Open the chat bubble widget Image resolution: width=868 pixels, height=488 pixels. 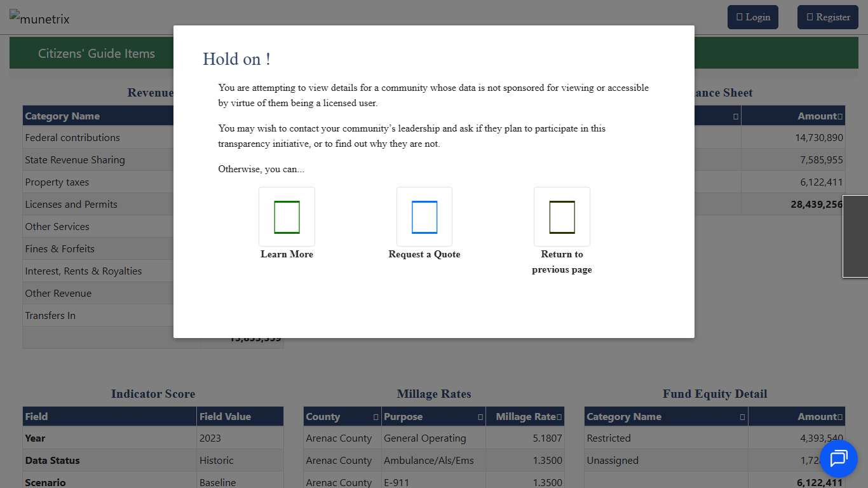pos(838,458)
